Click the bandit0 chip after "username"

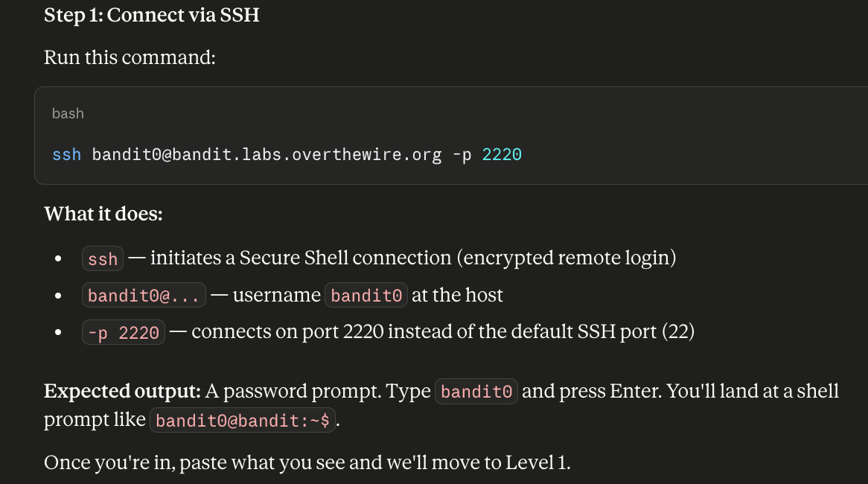tap(366, 295)
